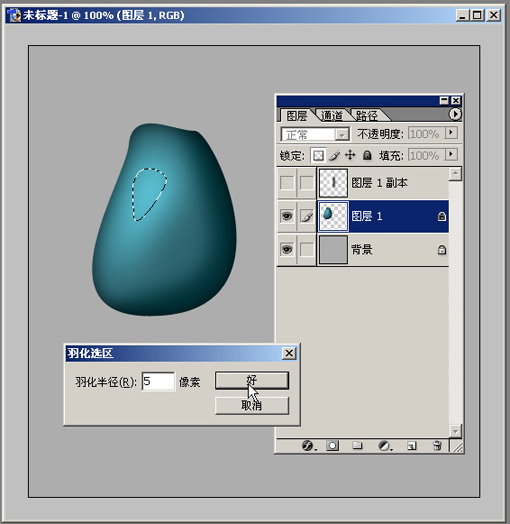Switch to the 路径 tab
The width and height of the screenshot is (510, 524).
tap(367, 116)
